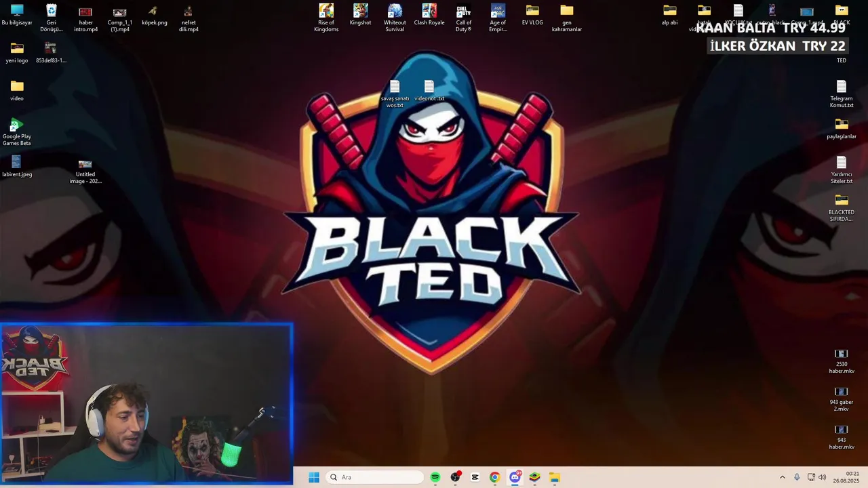
Task: Select the nefret dili.mp4 file icon
Action: click(189, 18)
